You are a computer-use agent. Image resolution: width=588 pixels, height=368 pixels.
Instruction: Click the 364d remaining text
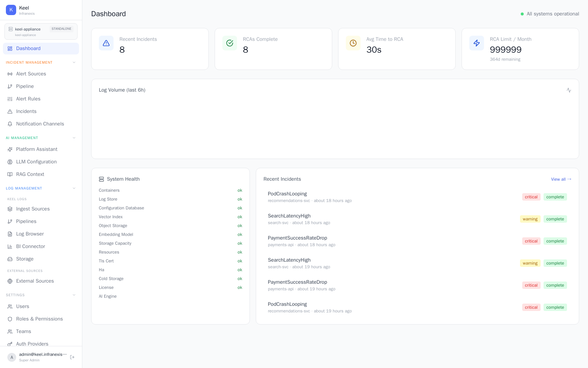(505, 60)
